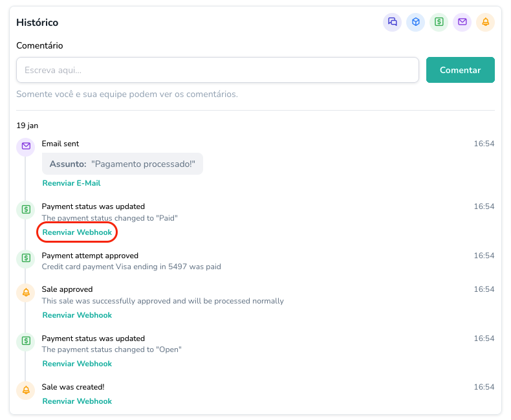Screen dimensions: 511x420
Task: Toggle the orange bell notification filter
Action: coord(486,22)
